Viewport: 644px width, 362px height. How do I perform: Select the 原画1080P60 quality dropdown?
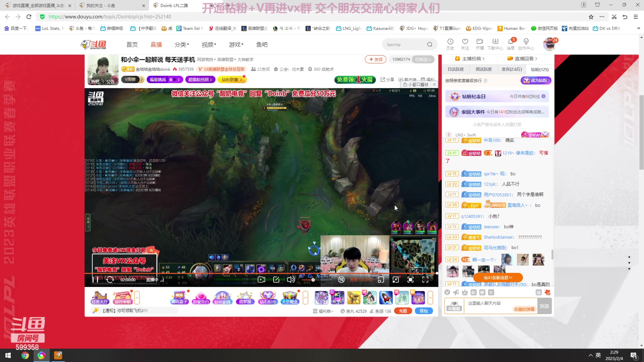click(361, 280)
